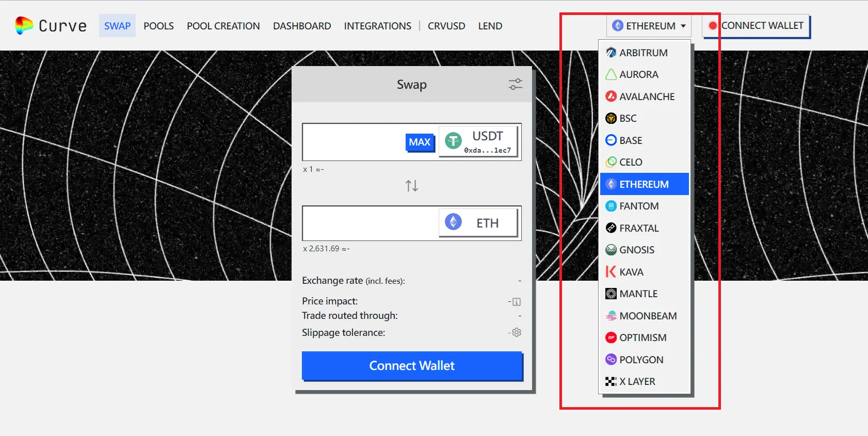This screenshot has width=868, height=436.
Task: Click the 'Trade routed through' label
Action: point(350,315)
